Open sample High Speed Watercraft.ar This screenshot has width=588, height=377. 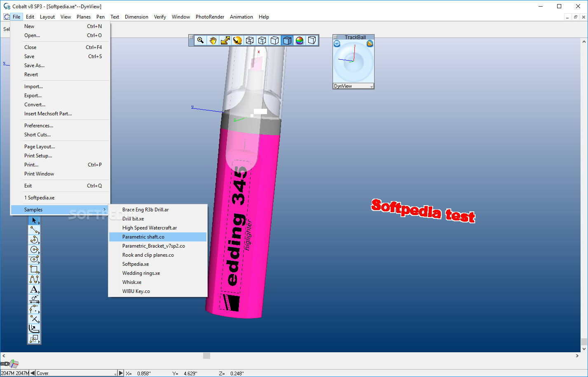(158, 228)
